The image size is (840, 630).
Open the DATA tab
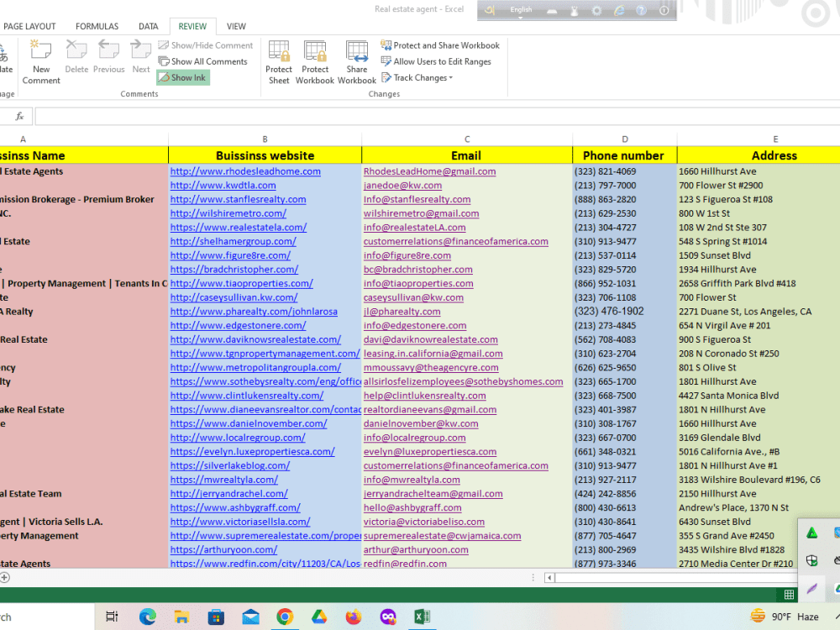click(x=149, y=26)
